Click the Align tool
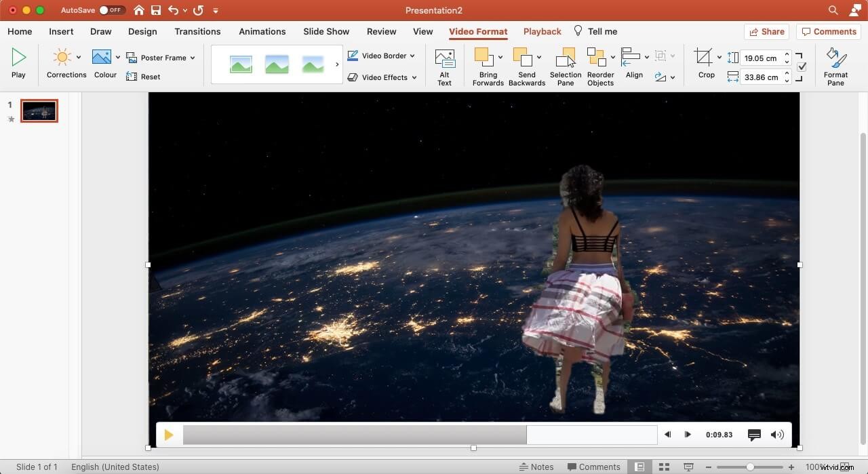Screen dimensions: 868x474 pos(633,66)
